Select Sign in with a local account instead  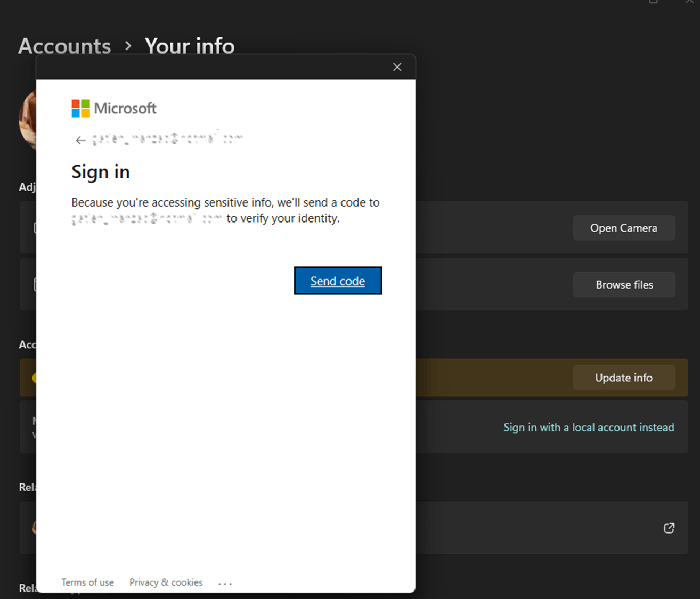point(589,428)
